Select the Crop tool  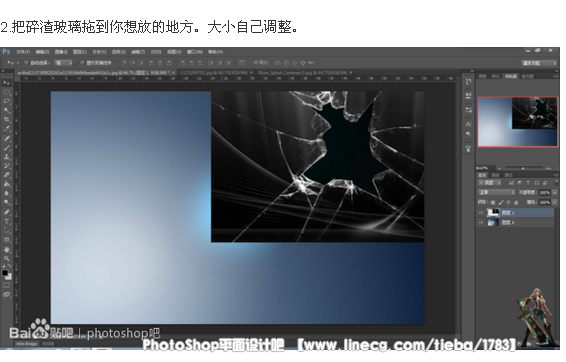(6, 119)
